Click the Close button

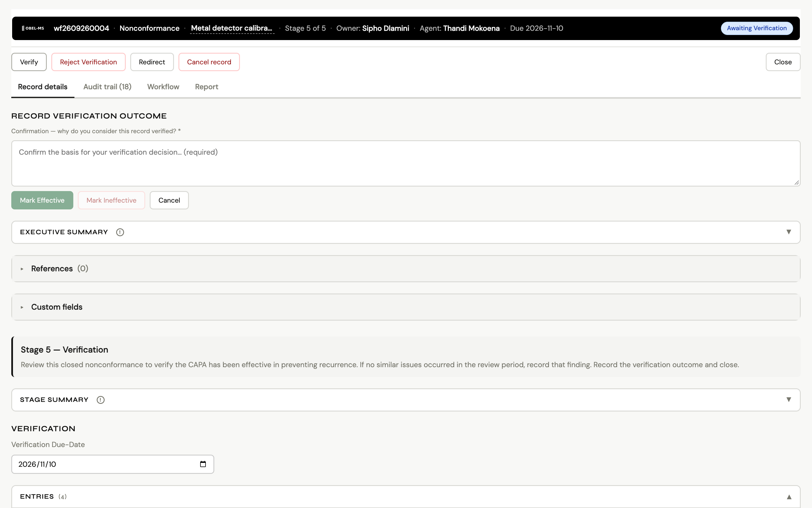tap(783, 62)
